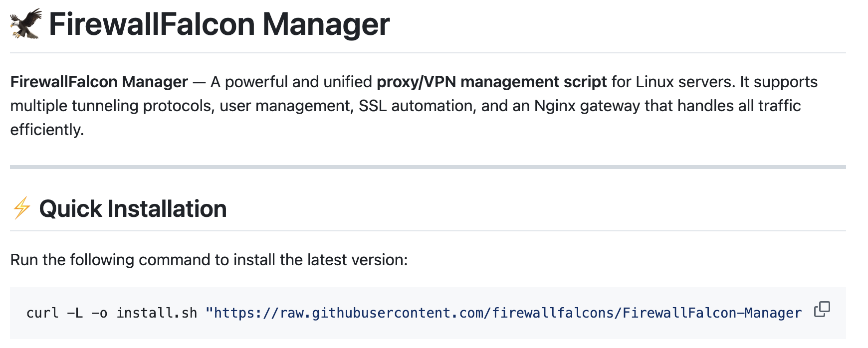Click the eagle emoji beside the title
The width and height of the screenshot is (868, 348).
[26, 23]
